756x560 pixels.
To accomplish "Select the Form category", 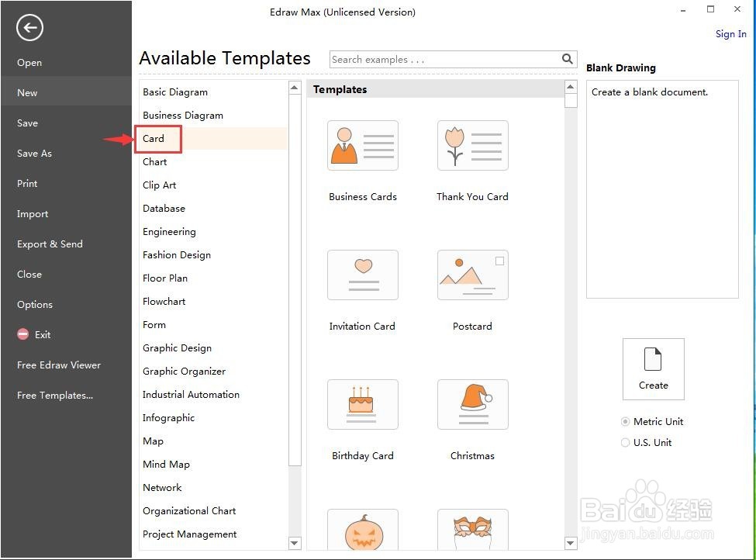I will [154, 325].
